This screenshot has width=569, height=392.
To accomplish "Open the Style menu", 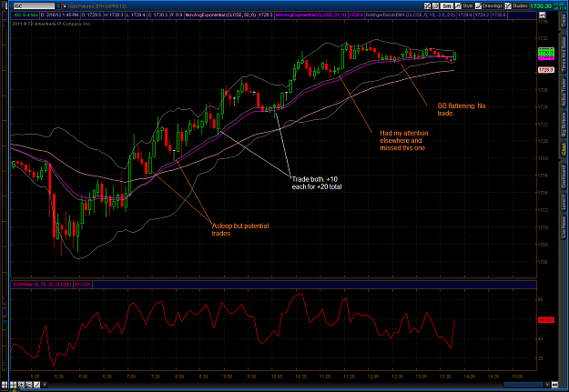I will tap(464, 5).
